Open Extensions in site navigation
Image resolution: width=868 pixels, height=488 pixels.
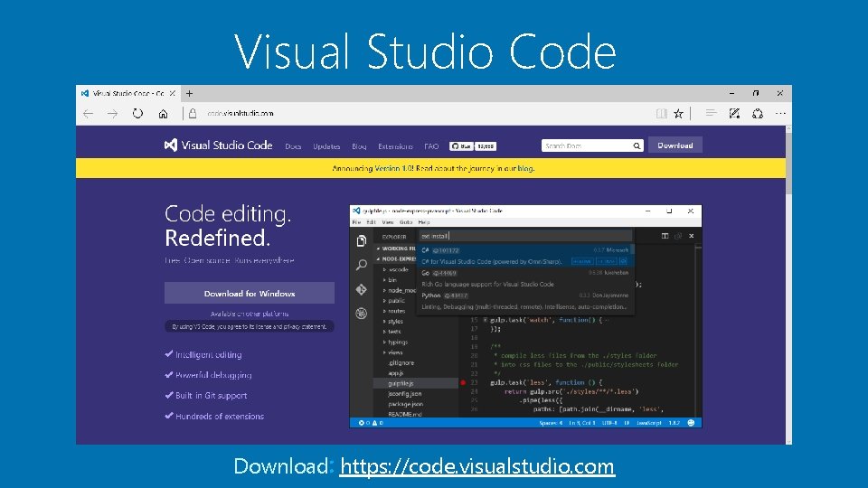(395, 146)
